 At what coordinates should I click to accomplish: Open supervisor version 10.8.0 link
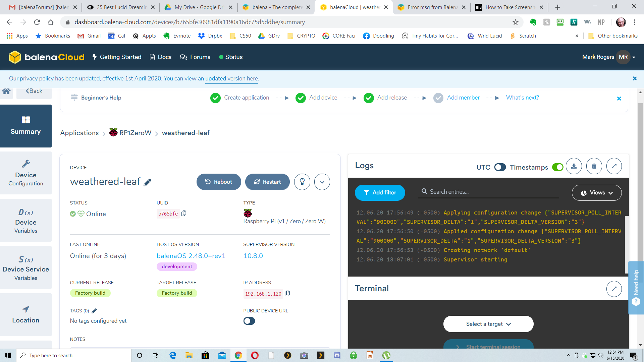tap(253, 256)
